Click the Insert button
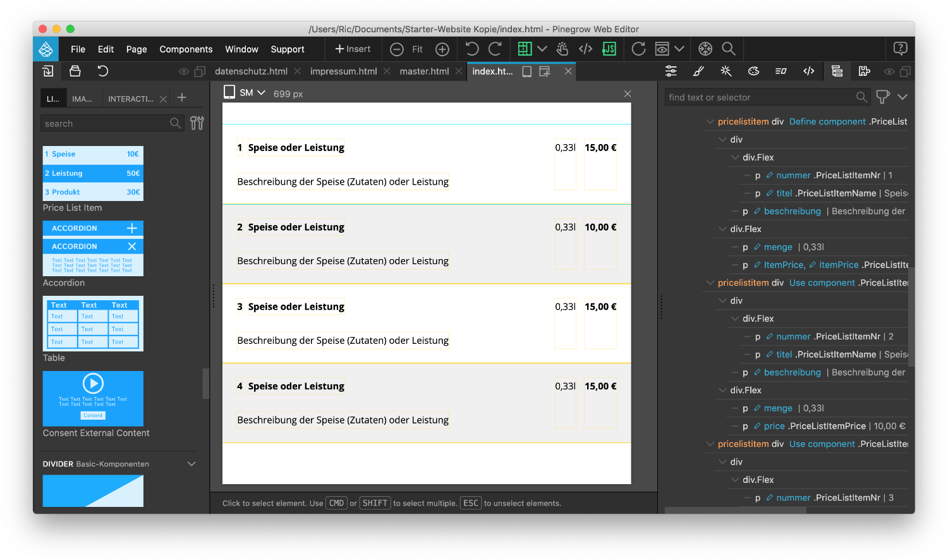 353,49
